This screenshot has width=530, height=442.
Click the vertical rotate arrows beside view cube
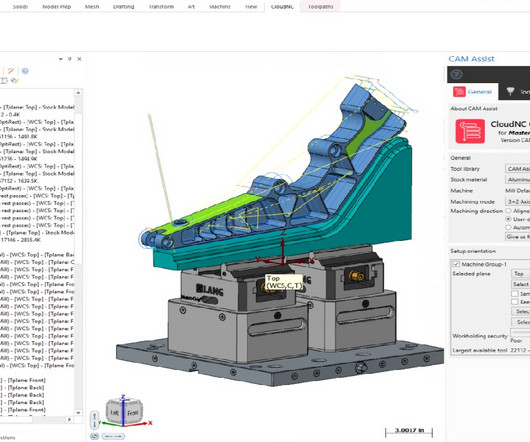tap(95, 420)
